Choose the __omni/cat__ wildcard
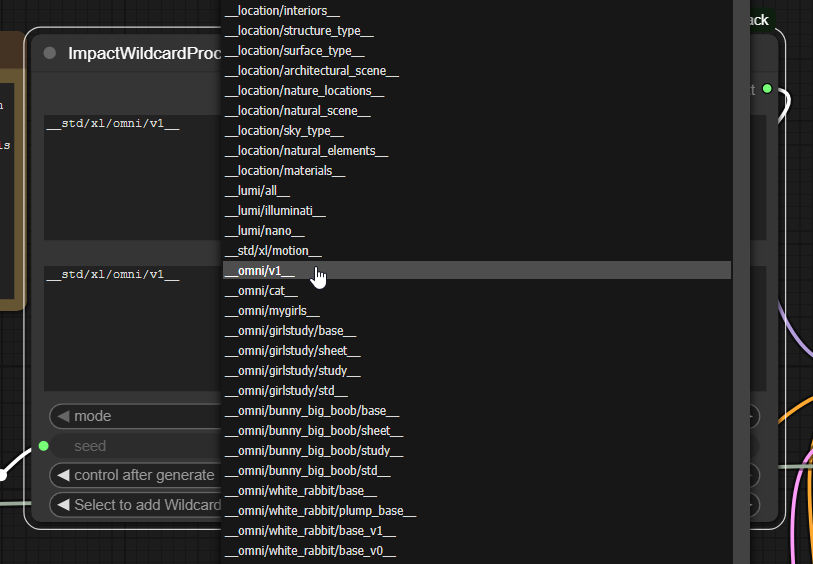This screenshot has width=813, height=564. (x=477, y=291)
